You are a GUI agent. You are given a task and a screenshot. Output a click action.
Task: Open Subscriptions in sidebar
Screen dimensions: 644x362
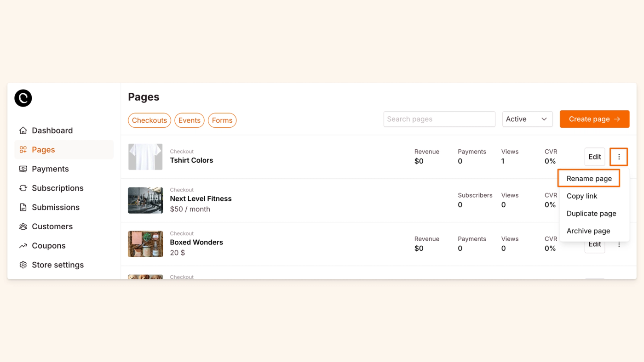click(x=64, y=188)
